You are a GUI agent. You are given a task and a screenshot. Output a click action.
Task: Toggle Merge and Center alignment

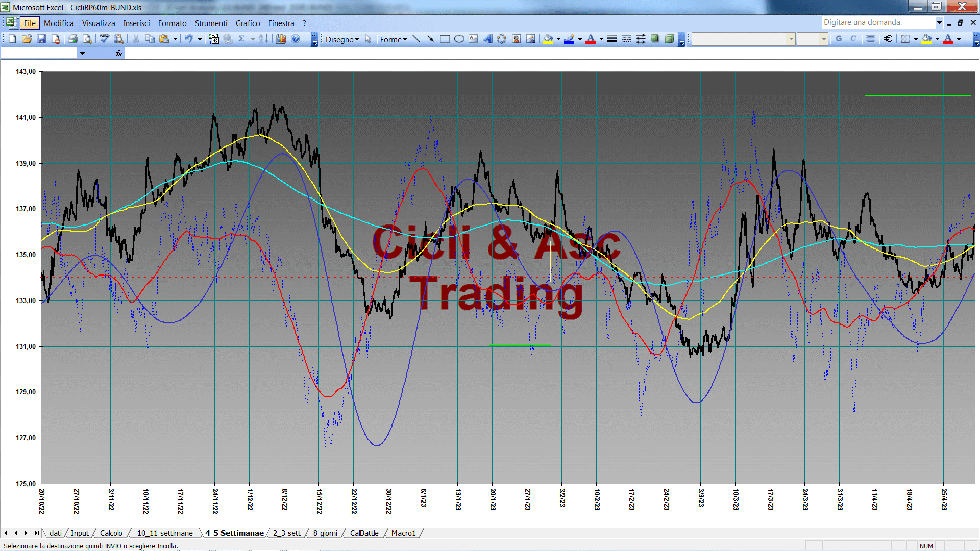click(x=871, y=39)
